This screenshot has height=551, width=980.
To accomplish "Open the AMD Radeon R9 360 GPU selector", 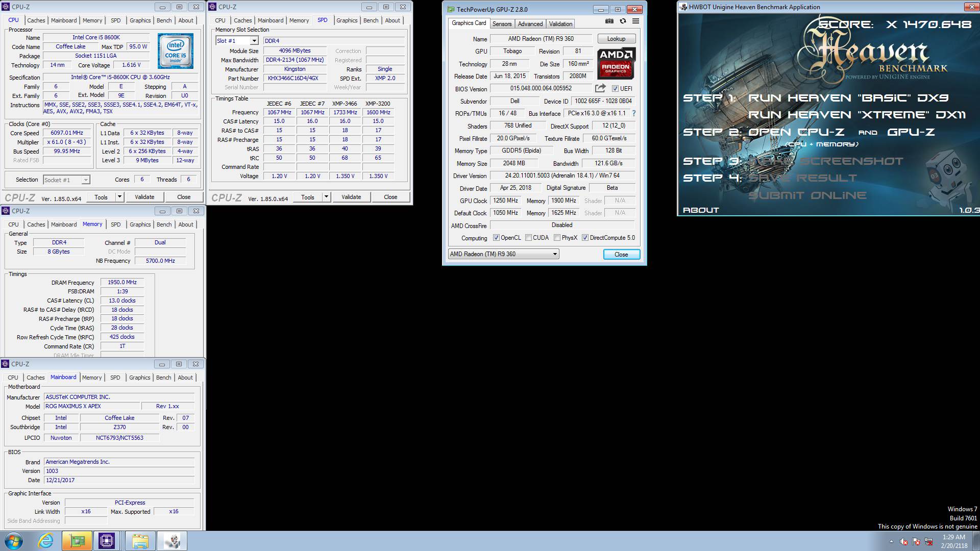I will click(503, 254).
